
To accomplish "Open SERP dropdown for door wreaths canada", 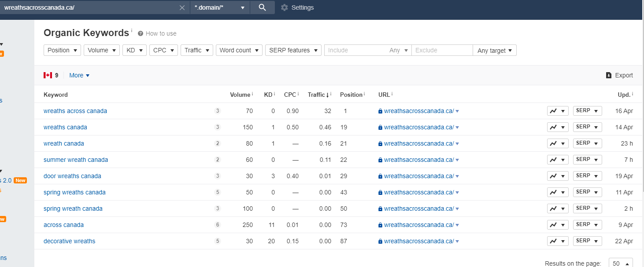I will pos(587,176).
